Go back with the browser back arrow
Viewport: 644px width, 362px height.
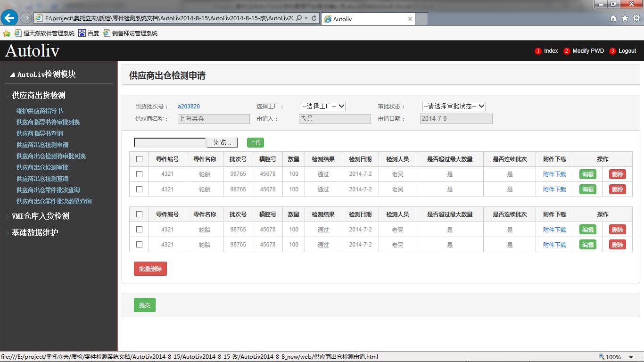coord(9,18)
